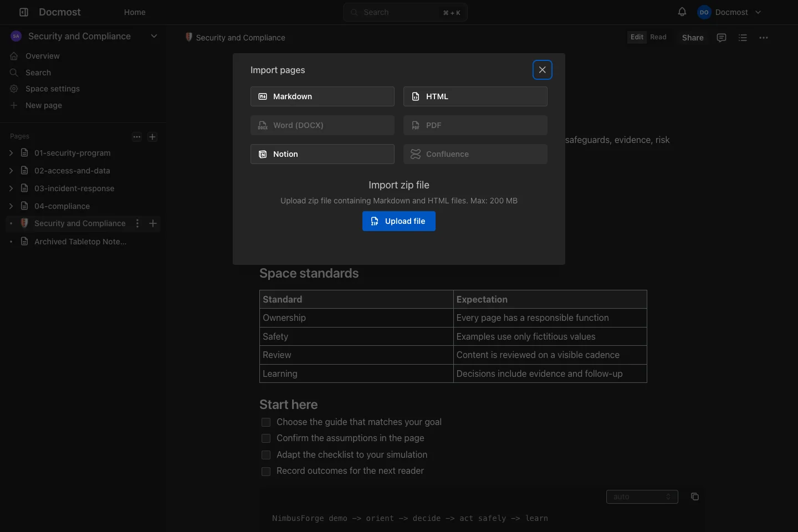Image resolution: width=798 pixels, height=532 pixels.
Task: Switch to Edit mode
Action: click(637, 37)
